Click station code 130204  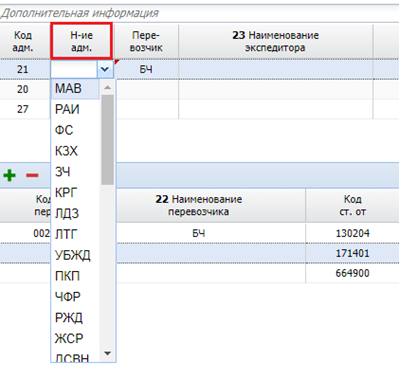pos(352,233)
